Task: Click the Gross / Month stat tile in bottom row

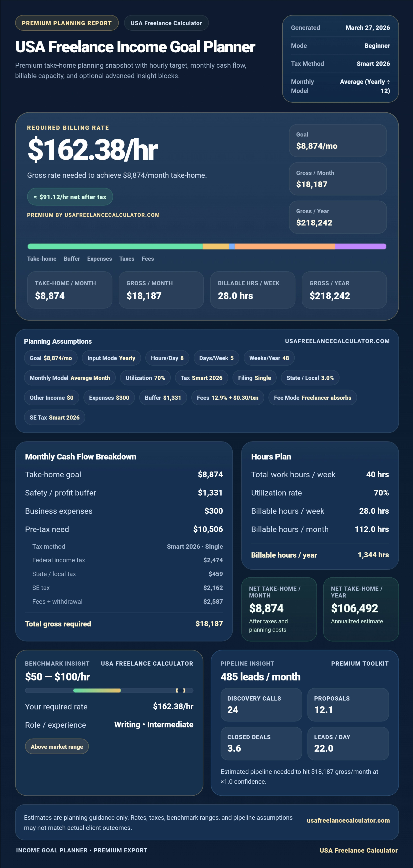Action: pyautogui.click(x=161, y=290)
